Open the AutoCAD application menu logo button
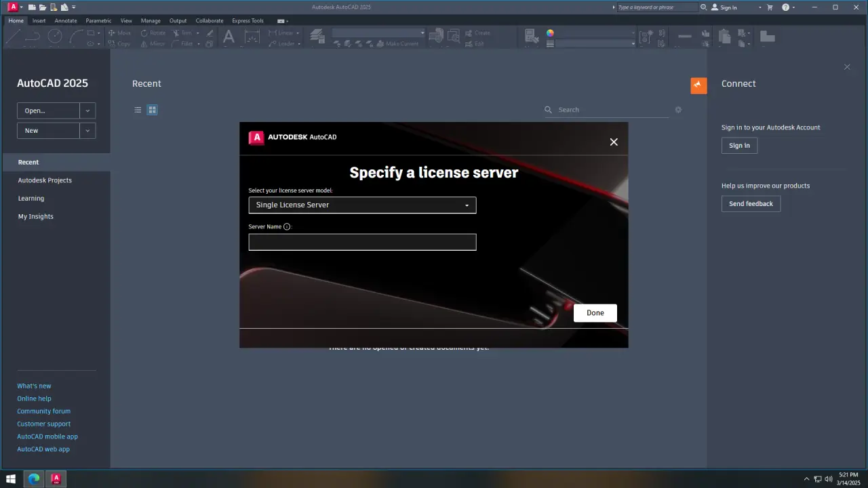This screenshot has width=868, height=488. (12, 7)
